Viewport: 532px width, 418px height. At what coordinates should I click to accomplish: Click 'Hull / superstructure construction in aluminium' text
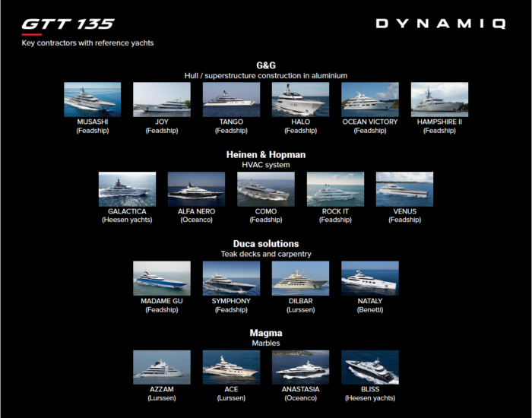point(266,76)
